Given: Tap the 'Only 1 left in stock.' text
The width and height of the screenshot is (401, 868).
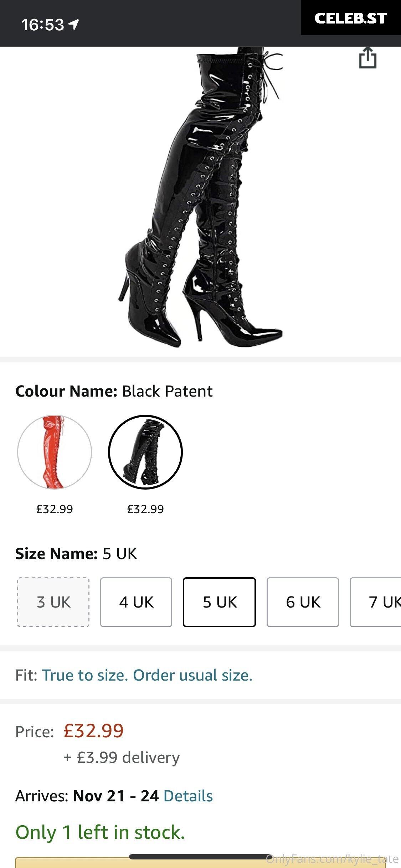Looking at the screenshot, I should [100, 832].
